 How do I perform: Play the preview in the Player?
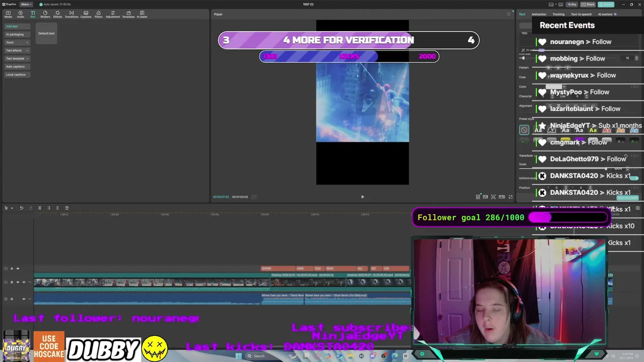[x=362, y=197]
